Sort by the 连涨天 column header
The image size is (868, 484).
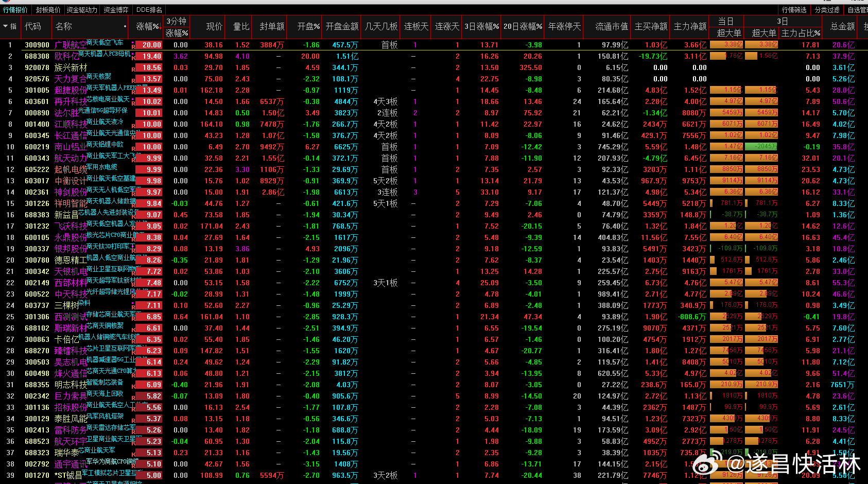tap(447, 26)
